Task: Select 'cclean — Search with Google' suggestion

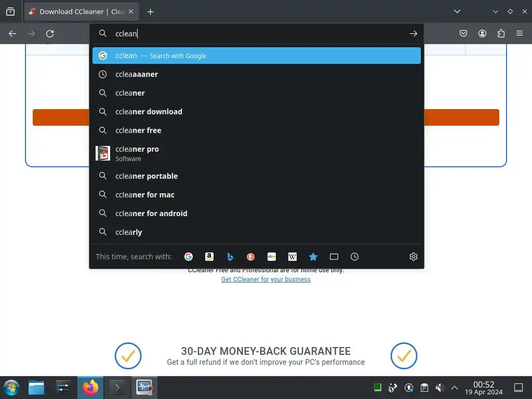Action: (x=257, y=56)
